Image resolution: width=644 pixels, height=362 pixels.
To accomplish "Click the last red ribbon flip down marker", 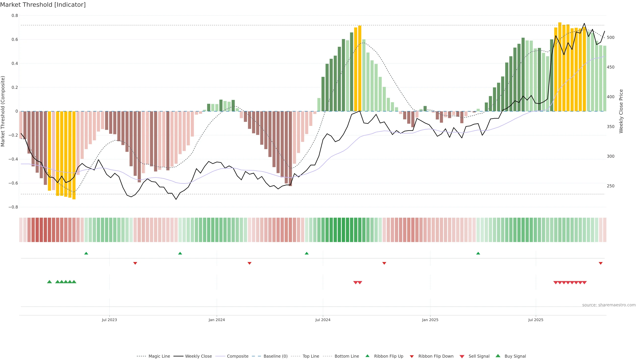I will tap(601, 263).
